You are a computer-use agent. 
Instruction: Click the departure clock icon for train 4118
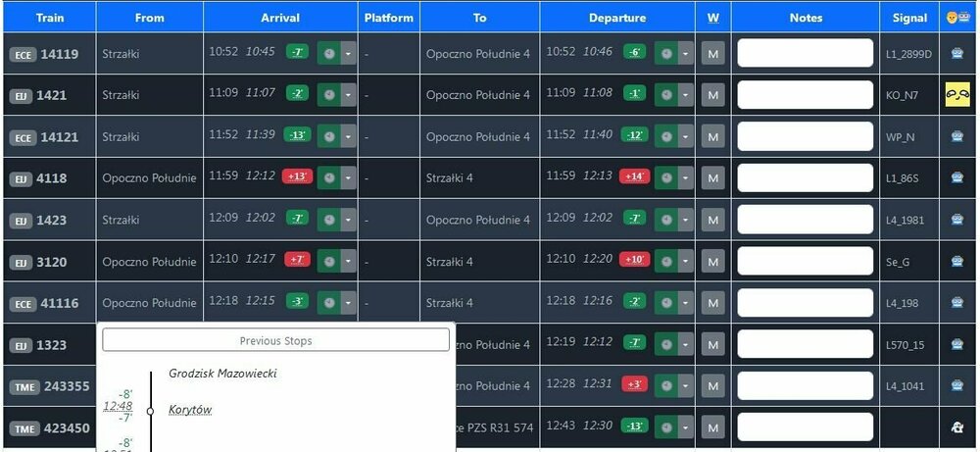[666, 177]
